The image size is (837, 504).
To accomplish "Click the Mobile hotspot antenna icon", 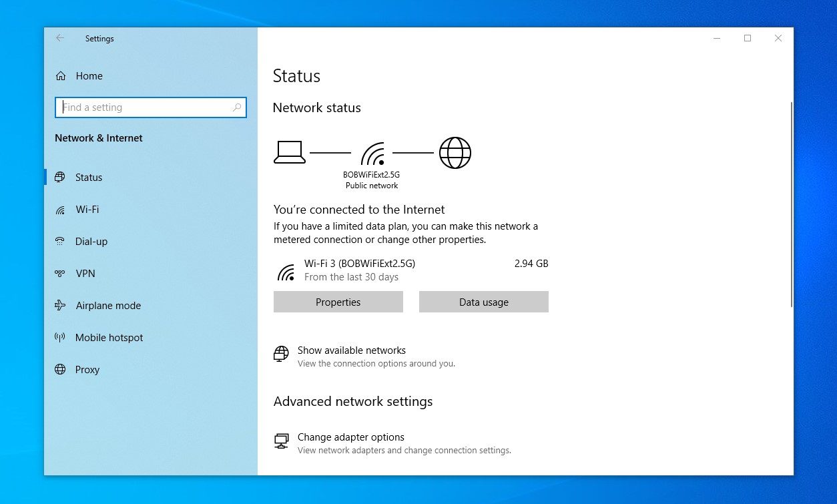I will pos(60,338).
